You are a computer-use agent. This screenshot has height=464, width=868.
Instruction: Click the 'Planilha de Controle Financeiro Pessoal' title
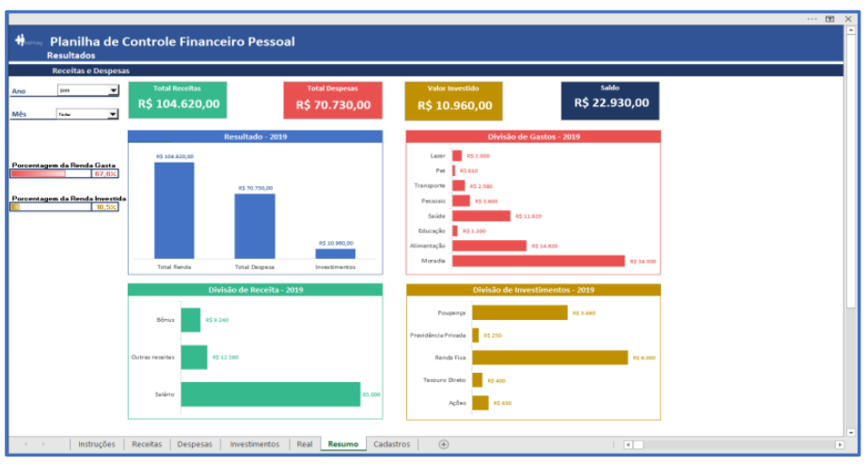pos(172,41)
